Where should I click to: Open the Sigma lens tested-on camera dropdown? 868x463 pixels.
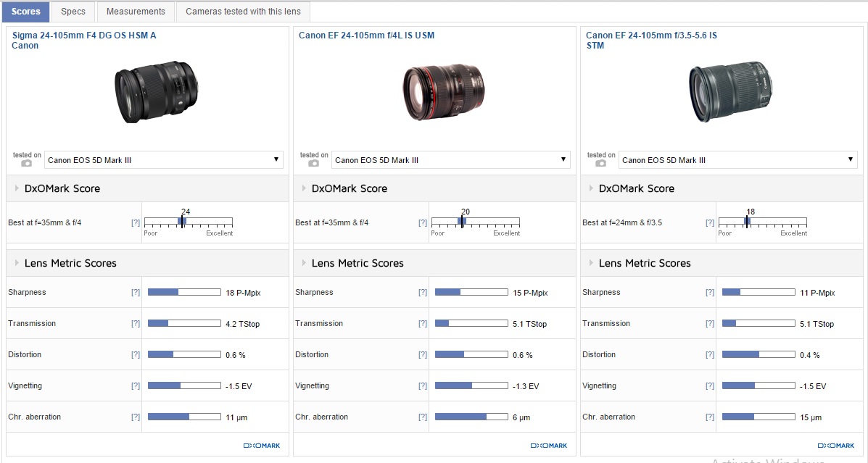click(x=164, y=160)
